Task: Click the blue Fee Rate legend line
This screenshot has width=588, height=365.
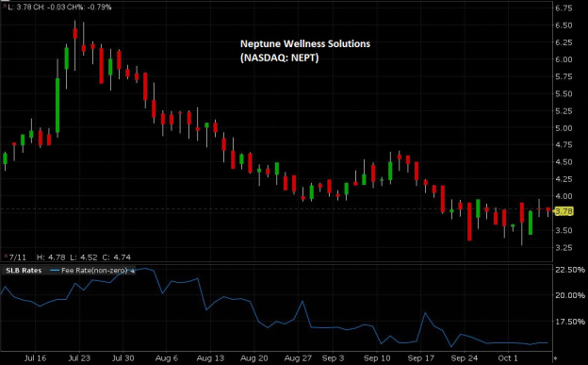Action: [55, 271]
